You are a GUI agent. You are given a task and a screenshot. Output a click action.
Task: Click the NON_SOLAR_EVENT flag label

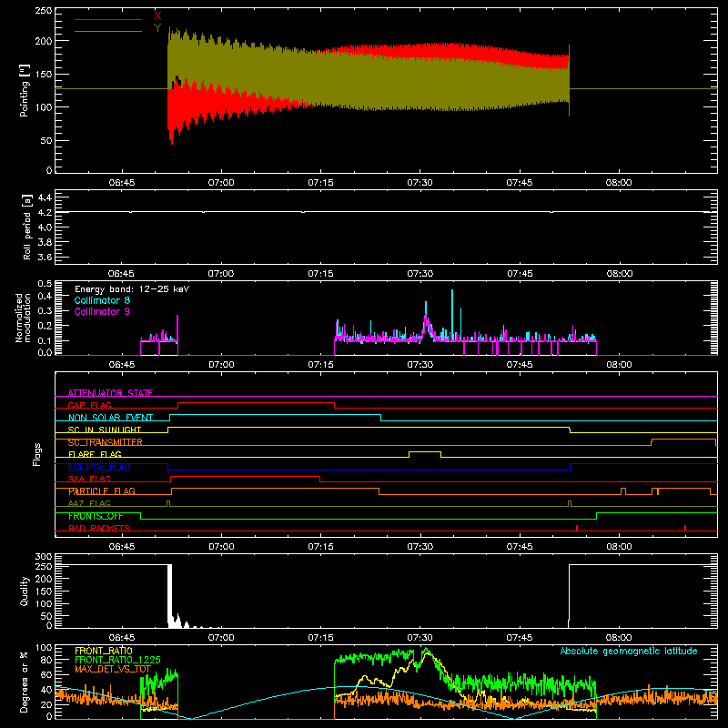coord(110,418)
